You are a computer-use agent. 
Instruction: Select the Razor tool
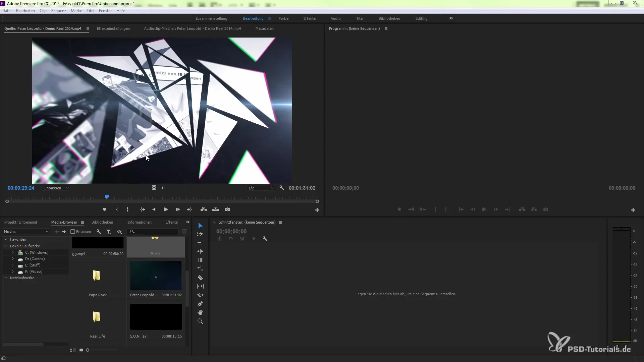point(200,278)
